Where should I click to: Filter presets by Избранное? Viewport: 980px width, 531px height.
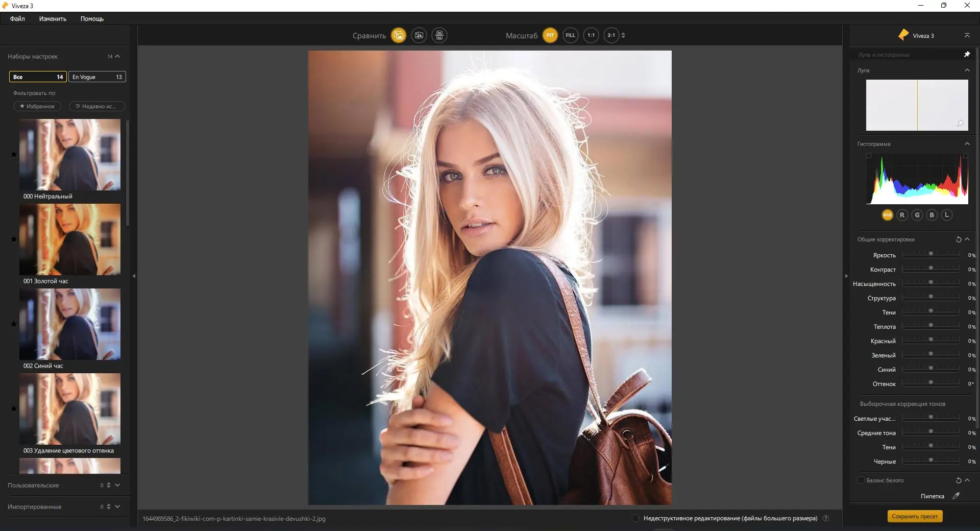pos(37,106)
